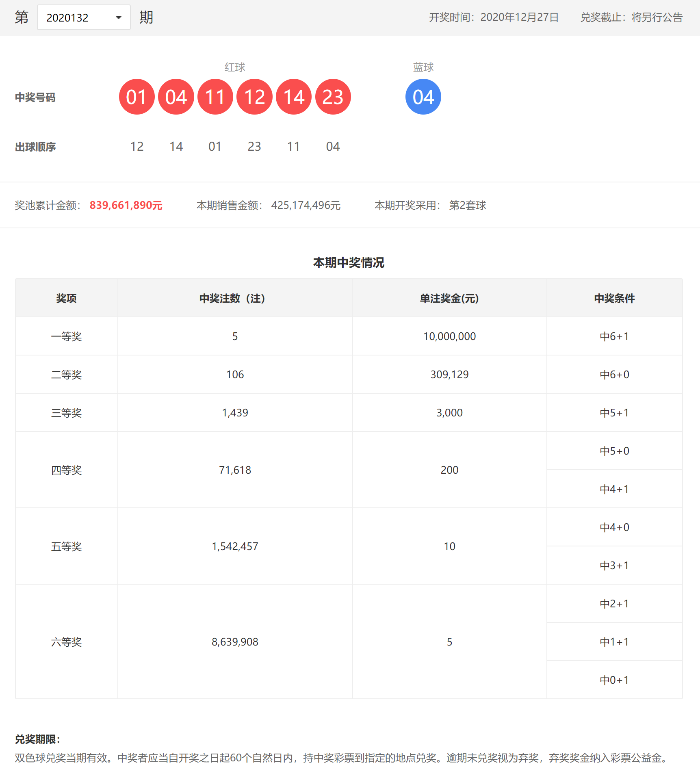Click the red prize pool amount 839,661,890元
This screenshot has height=778, width=700.
pyautogui.click(x=126, y=206)
